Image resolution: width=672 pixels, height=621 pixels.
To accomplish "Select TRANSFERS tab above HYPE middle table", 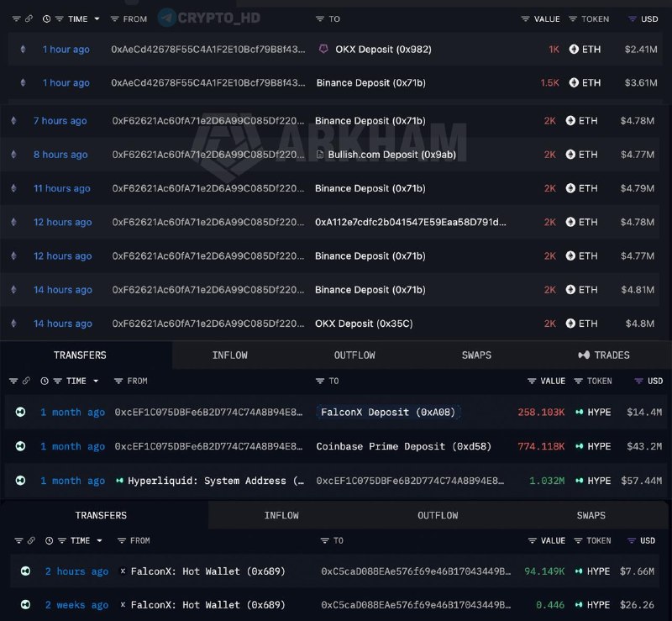I will point(80,355).
